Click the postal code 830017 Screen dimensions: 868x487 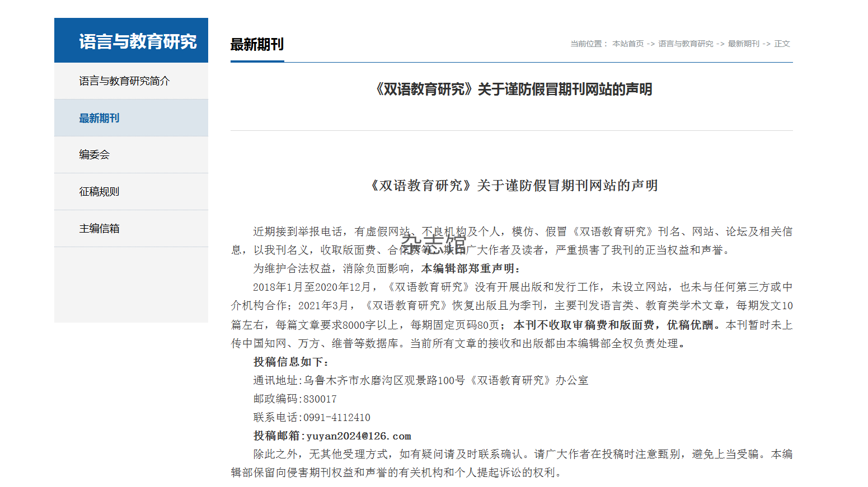320,399
